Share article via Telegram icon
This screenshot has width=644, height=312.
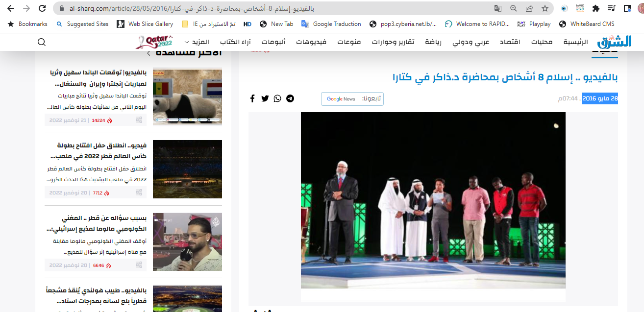(x=290, y=98)
